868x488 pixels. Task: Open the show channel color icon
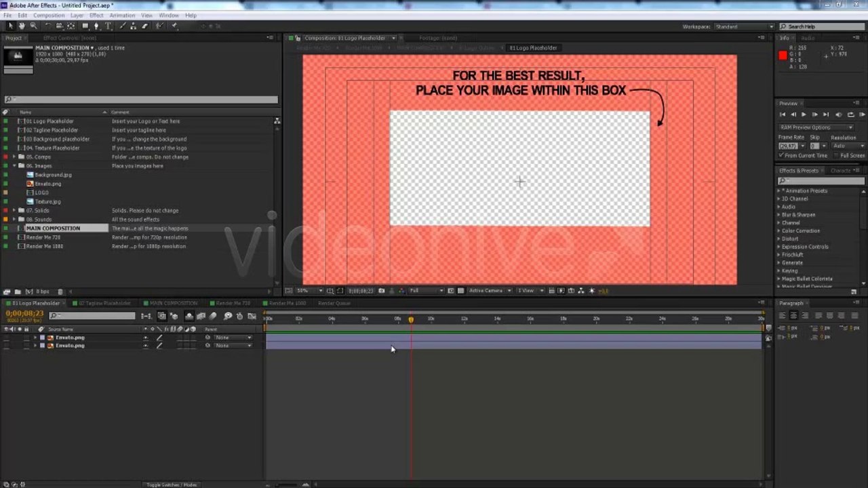pyautogui.click(x=401, y=291)
